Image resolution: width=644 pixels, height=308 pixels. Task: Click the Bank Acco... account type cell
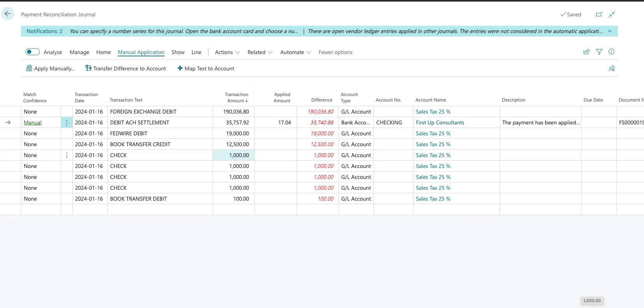pyautogui.click(x=356, y=122)
